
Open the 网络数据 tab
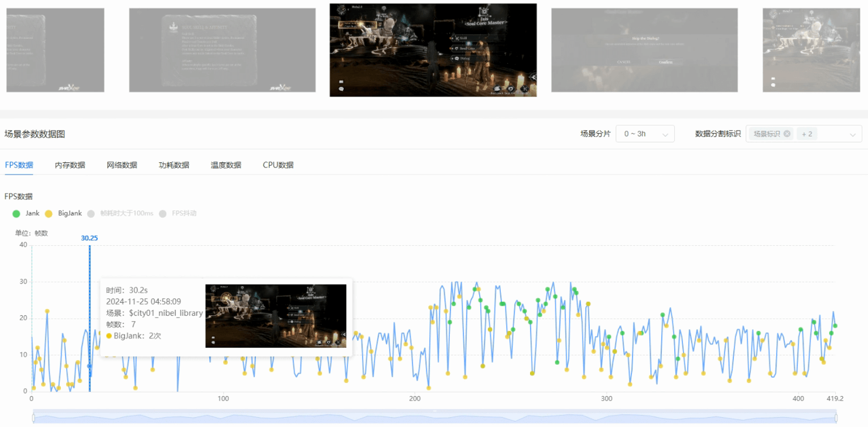tap(122, 165)
